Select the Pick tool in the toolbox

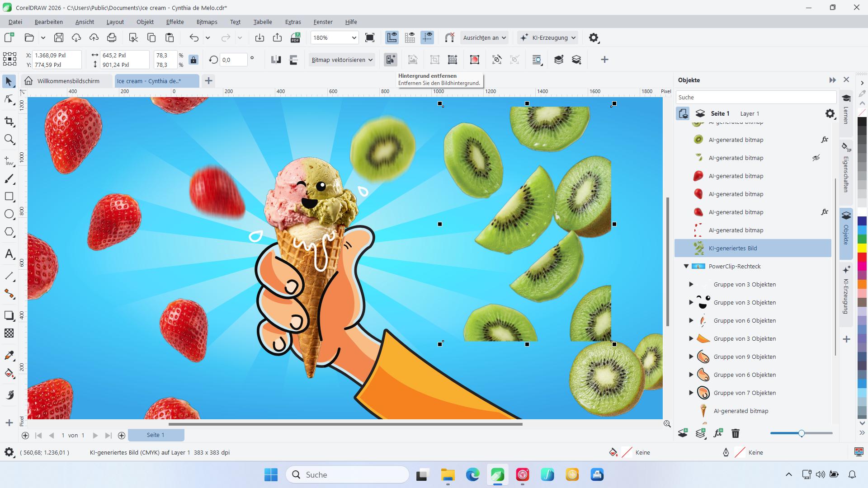(x=9, y=81)
